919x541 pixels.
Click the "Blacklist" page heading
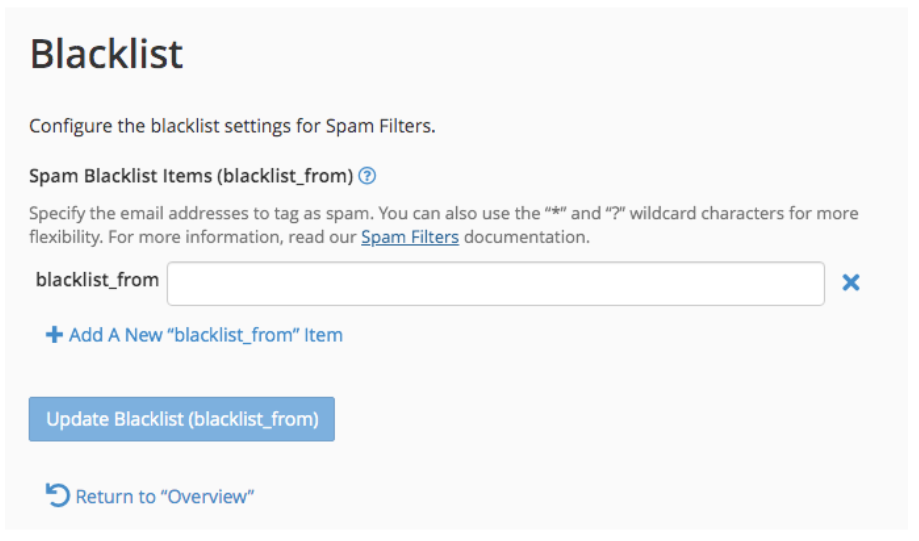pyautogui.click(x=107, y=54)
